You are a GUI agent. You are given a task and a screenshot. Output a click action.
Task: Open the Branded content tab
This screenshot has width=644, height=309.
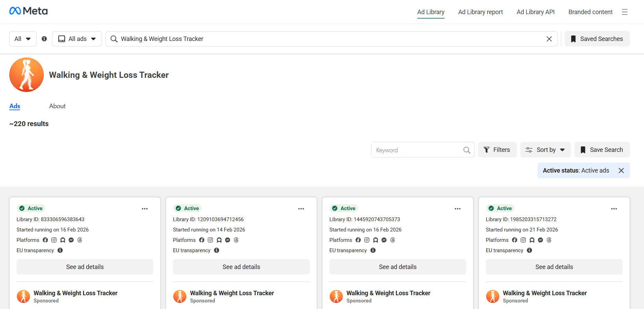pyautogui.click(x=591, y=12)
